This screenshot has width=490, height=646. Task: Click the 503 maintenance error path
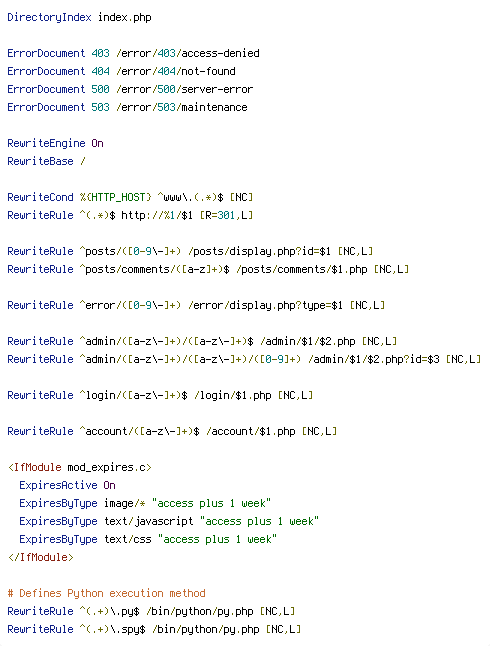pyautogui.click(x=182, y=108)
